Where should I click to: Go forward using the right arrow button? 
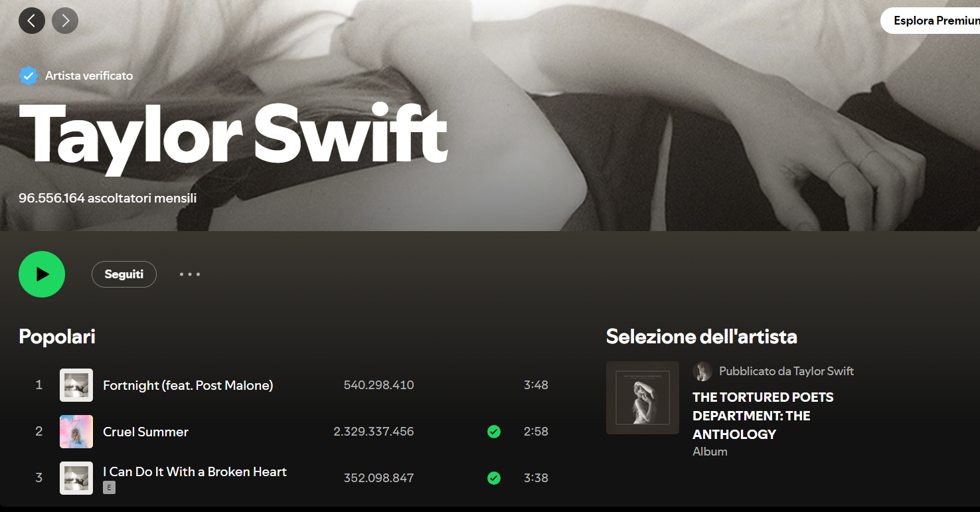[x=65, y=21]
